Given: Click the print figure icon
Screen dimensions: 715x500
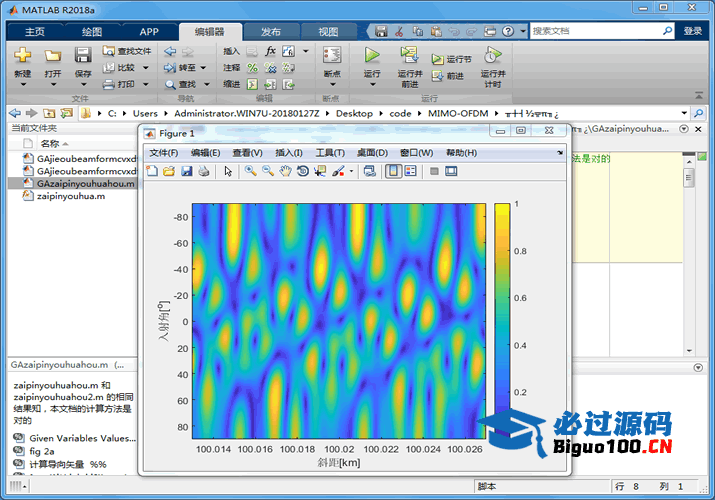Looking at the screenshot, I should (x=204, y=171).
